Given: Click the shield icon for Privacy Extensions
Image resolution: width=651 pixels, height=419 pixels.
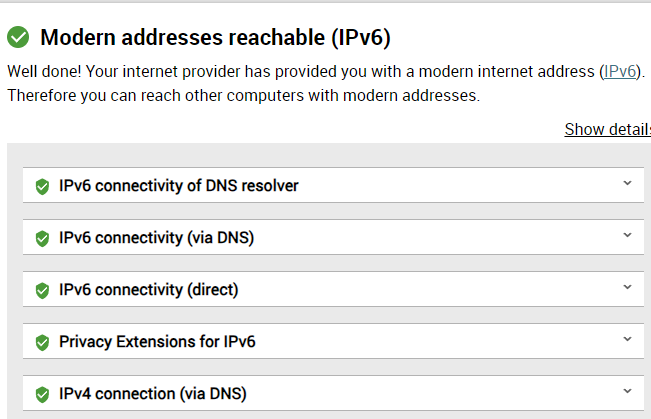Looking at the screenshot, I should (x=42, y=342).
